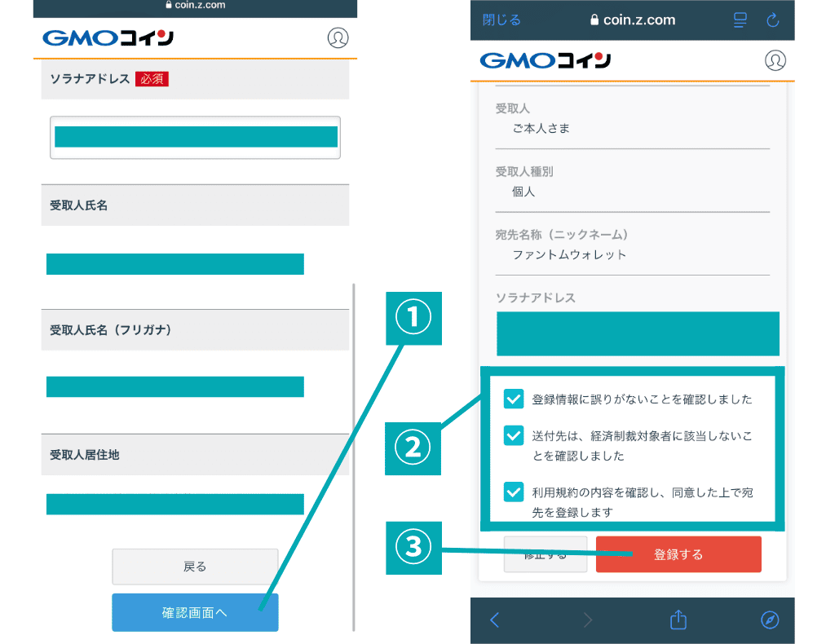Tap 閉じる to close the browser view
Screen dimensions: 826x644
coord(501,20)
